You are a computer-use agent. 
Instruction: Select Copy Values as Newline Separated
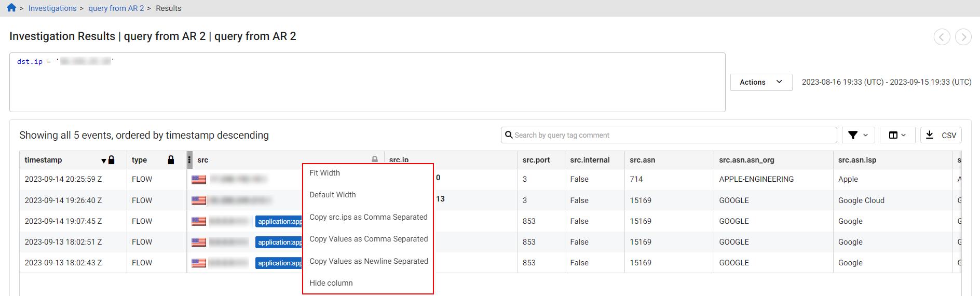coord(369,261)
